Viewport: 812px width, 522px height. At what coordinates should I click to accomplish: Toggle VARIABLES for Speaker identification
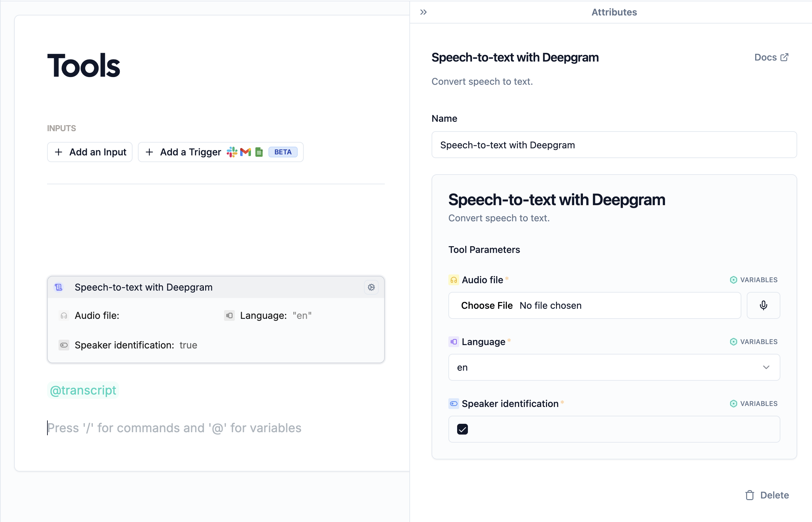pyautogui.click(x=754, y=403)
